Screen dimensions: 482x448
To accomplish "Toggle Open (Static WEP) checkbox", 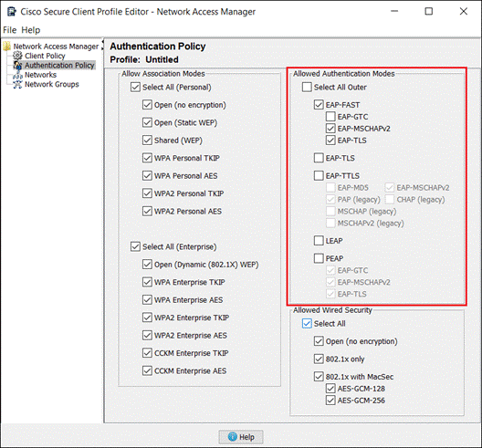I will pyautogui.click(x=147, y=122).
